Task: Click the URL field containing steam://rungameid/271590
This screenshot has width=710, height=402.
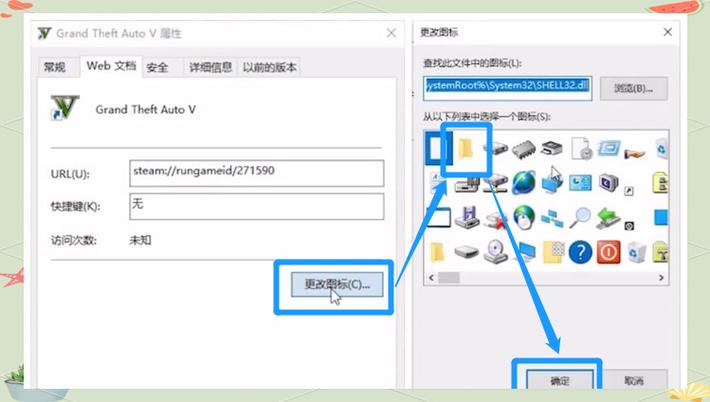Action: tap(257, 173)
